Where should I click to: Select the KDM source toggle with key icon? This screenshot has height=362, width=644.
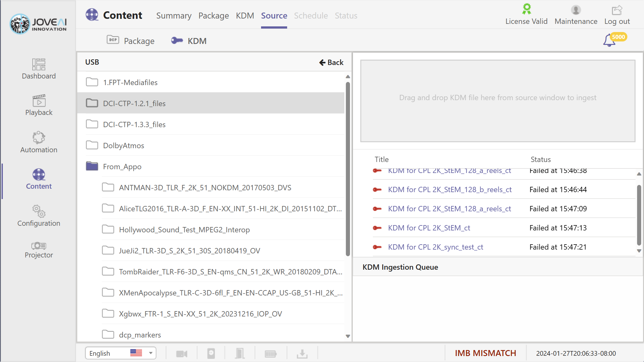click(189, 41)
